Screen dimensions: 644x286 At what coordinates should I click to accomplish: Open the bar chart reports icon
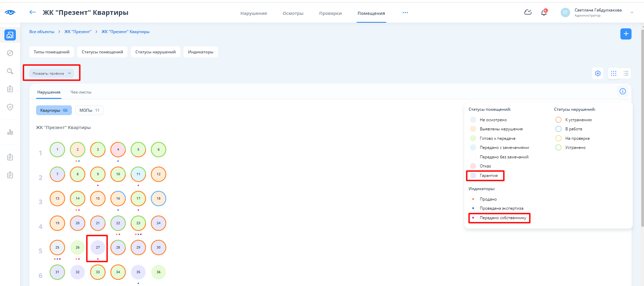(10, 132)
